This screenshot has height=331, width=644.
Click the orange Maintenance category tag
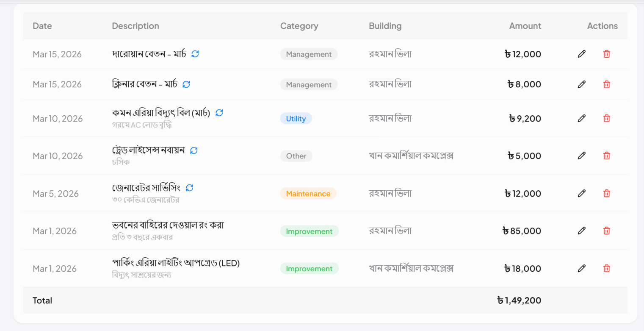[308, 194]
